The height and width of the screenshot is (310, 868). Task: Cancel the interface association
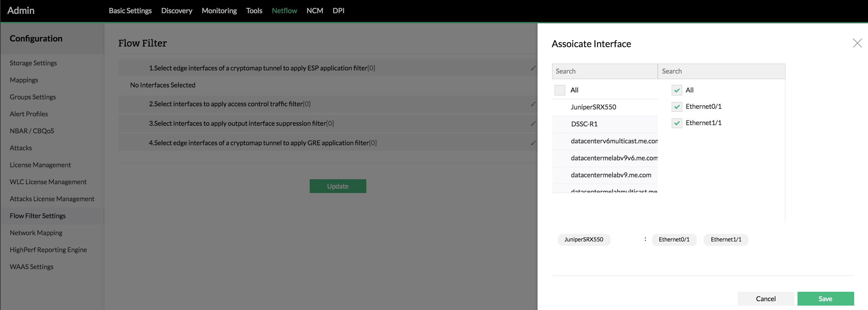766,299
